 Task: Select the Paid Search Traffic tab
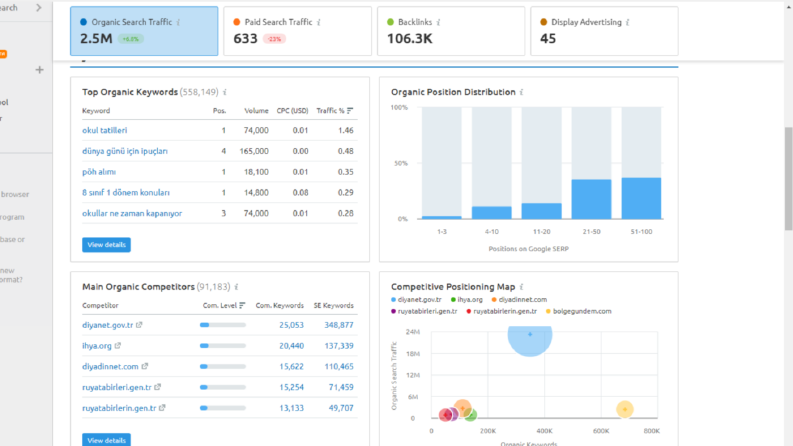(x=297, y=31)
